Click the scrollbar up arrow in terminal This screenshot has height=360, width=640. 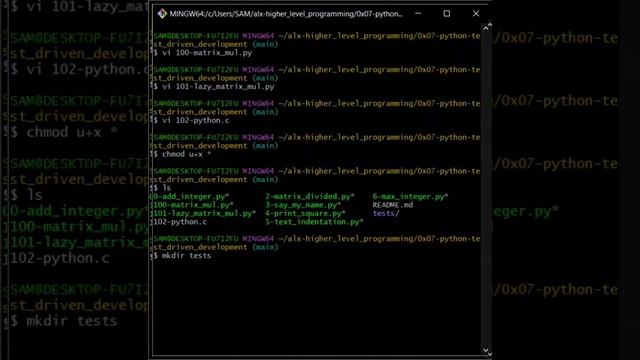coord(486,27)
